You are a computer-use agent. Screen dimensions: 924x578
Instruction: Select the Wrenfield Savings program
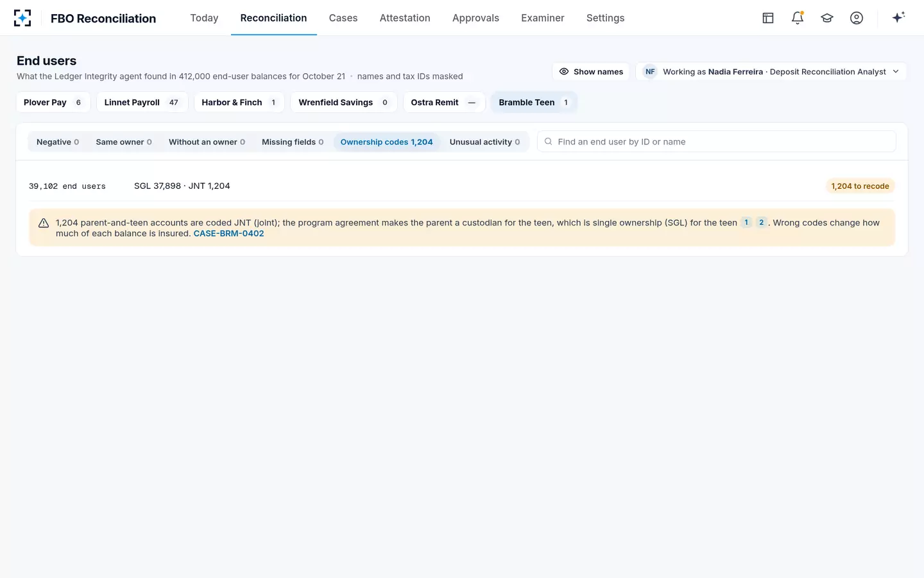click(x=344, y=102)
